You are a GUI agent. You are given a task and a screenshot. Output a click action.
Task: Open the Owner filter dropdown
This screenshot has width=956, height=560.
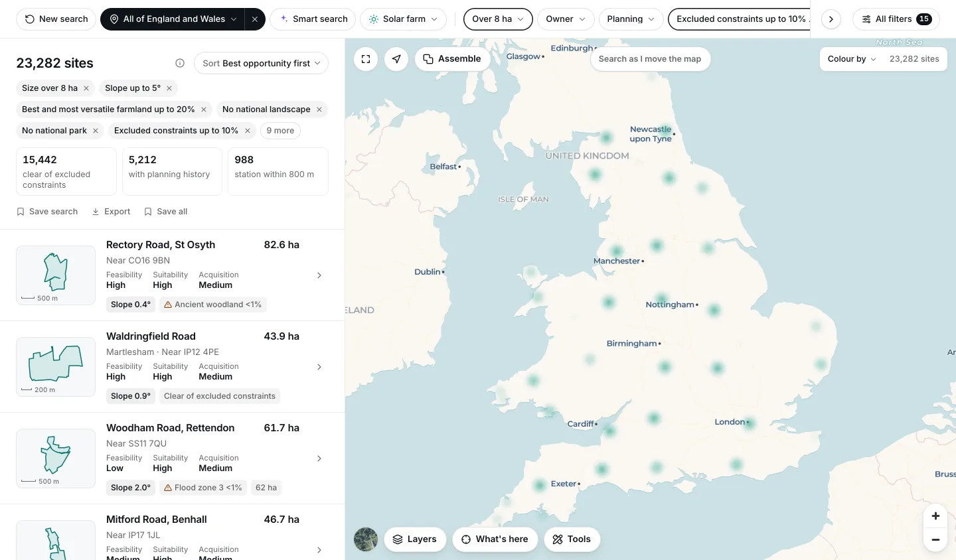[566, 19]
